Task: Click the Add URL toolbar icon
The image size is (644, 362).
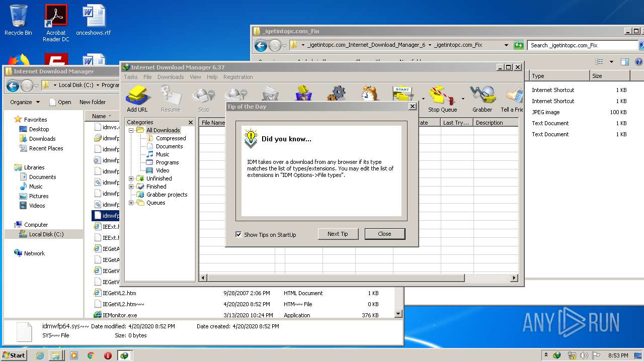Action: coord(137,99)
